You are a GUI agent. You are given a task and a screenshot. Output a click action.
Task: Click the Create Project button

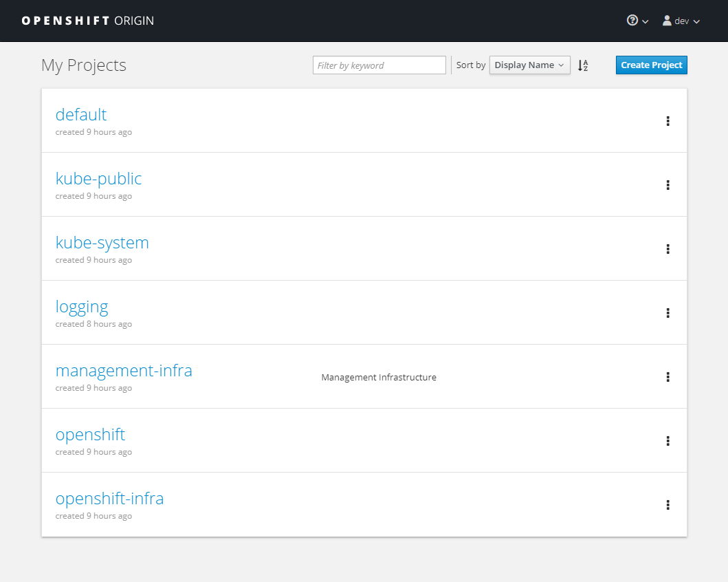(652, 65)
